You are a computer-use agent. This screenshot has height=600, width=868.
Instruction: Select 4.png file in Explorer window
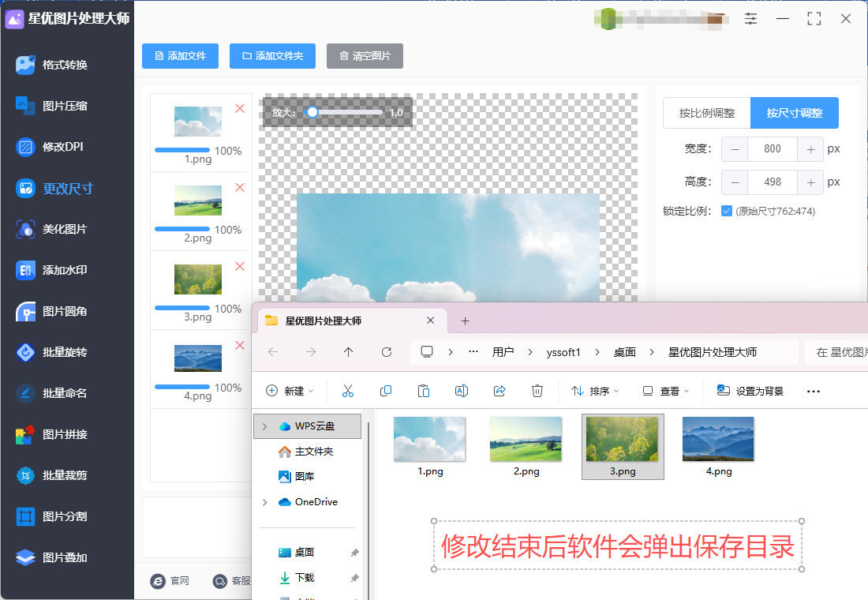[718, 447]
